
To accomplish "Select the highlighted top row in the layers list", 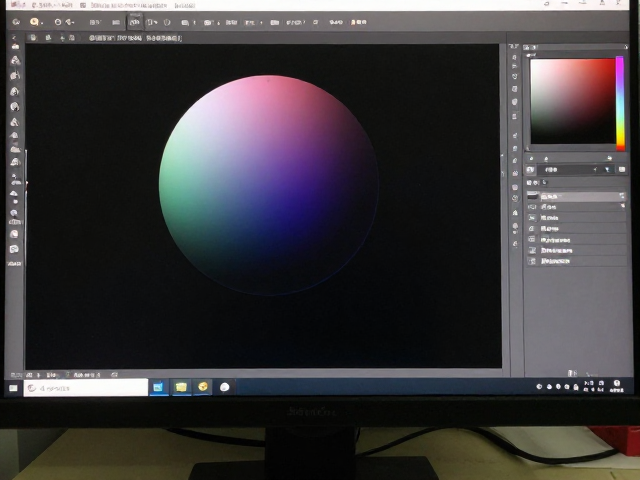I will point(576,197).
